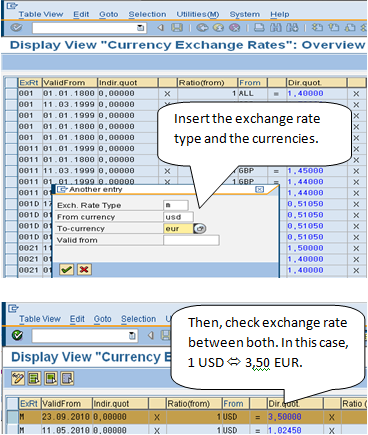The height and width of the screenshot is (435, 368).
Task: Open the Help menu
Action: point(280,14)
